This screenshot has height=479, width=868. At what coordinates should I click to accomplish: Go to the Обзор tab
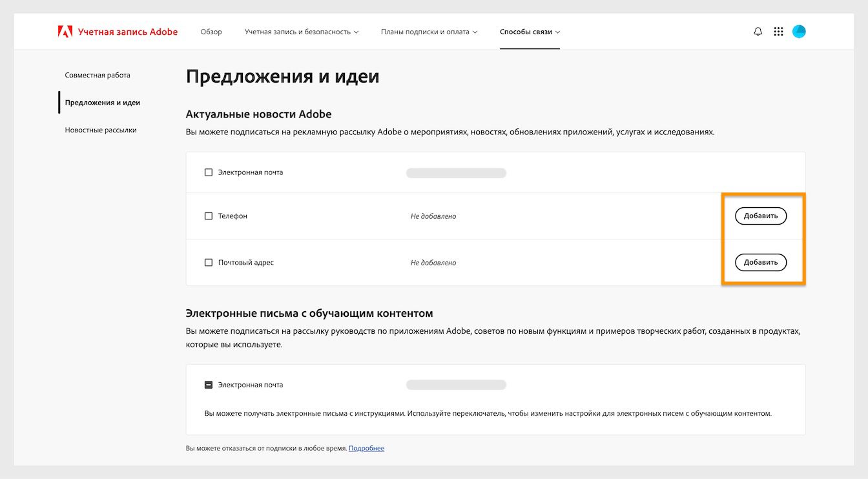tap(211, 32)
